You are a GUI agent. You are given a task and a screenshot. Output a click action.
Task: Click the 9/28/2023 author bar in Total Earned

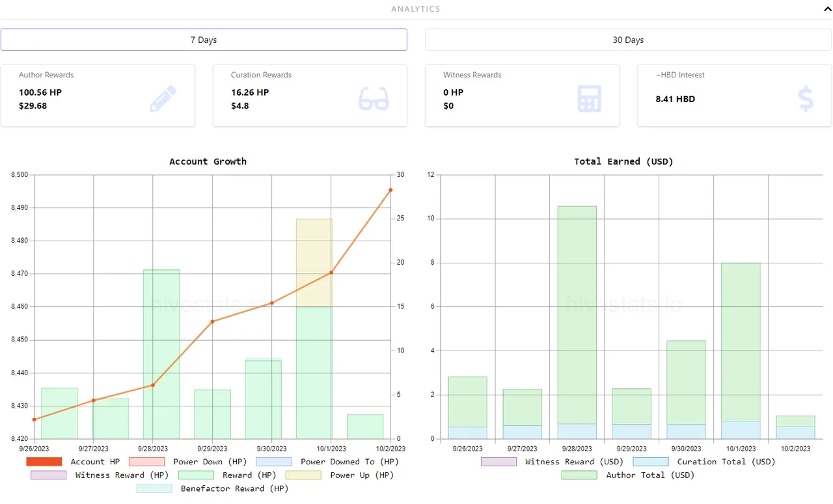[x=577, y=315]
